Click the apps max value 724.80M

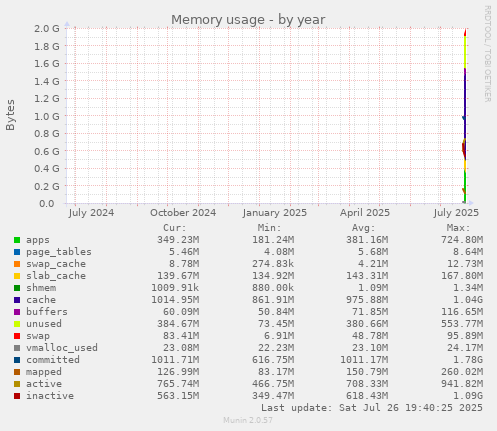pos(462,240)
